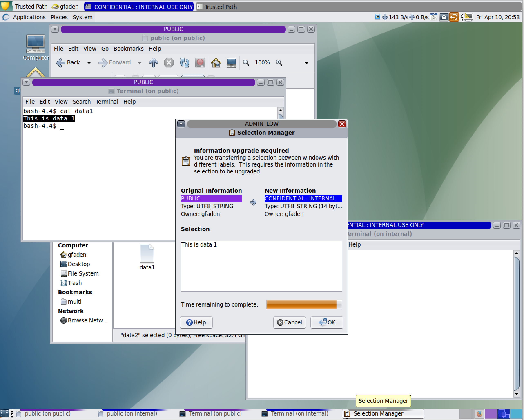524x420 pixels.
Task: Click the Trusted Path shield icon
Action: point(5,6)
